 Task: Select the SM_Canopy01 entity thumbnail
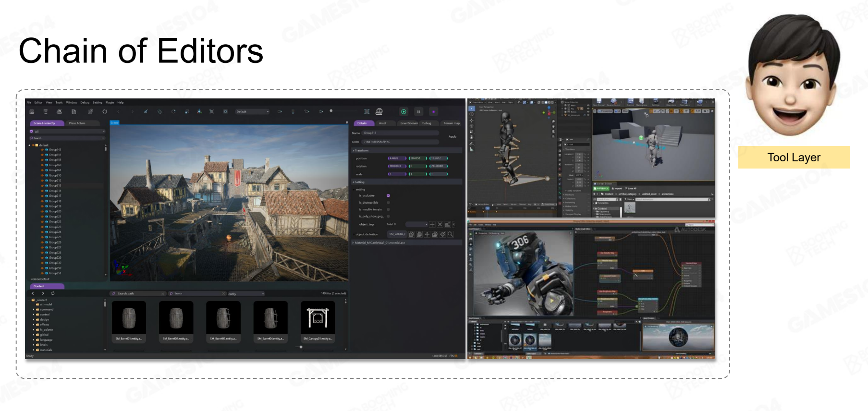click(x=318, y=318)
